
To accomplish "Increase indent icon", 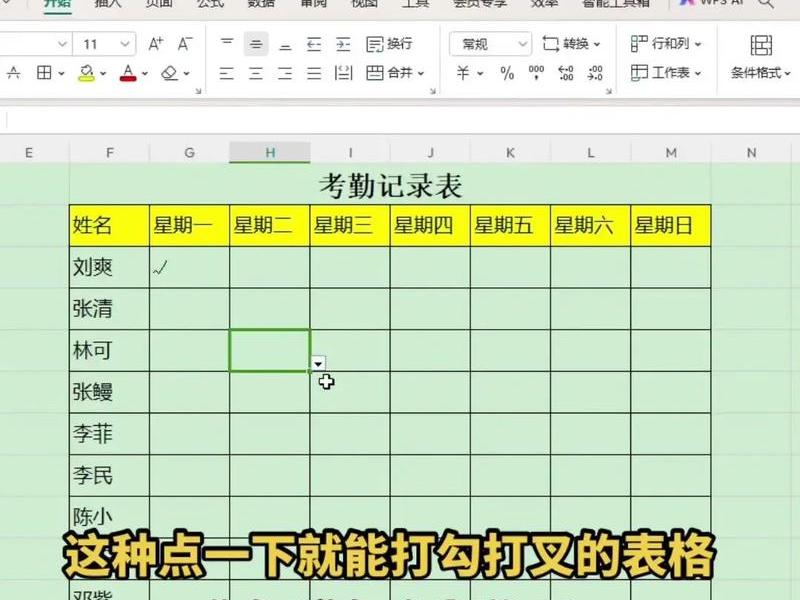I will coord(343,44).
